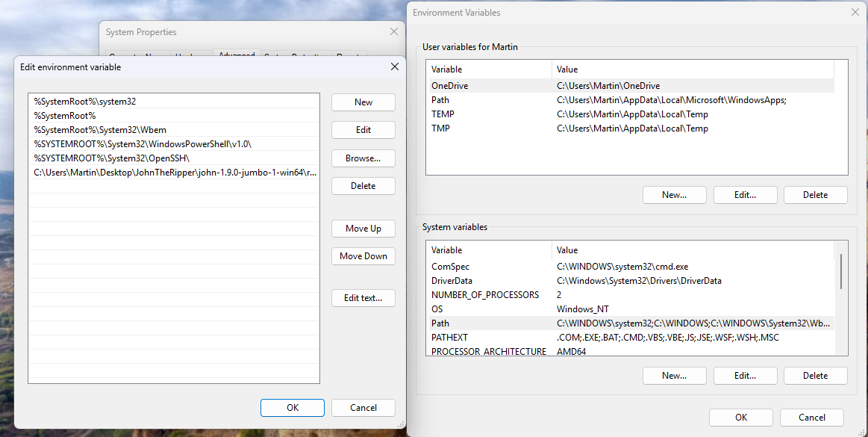
Task: Click the Edit text... button
Action: coord(363,298)
